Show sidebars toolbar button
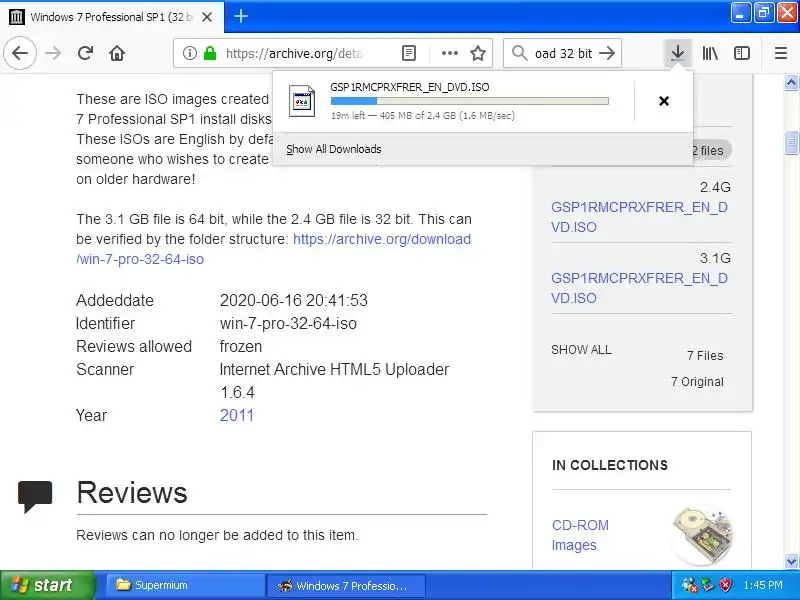Screen dimensions: 800x600 tap(742, 53)
